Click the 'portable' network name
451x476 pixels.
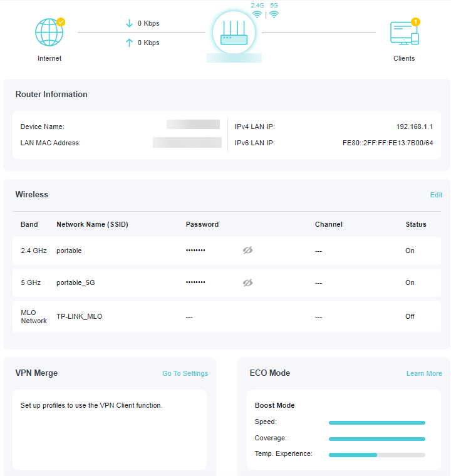69,251
